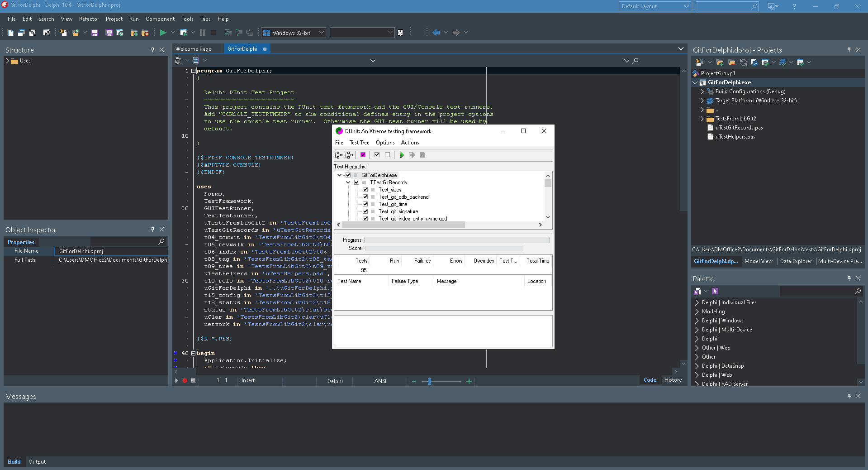868x470 pixels.
Task: Expand the Uses node in Structure
Action: coord(7,61)
